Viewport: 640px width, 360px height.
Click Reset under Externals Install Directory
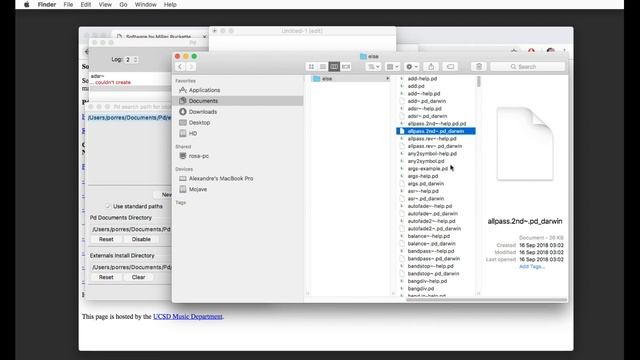tap(106, 277)
